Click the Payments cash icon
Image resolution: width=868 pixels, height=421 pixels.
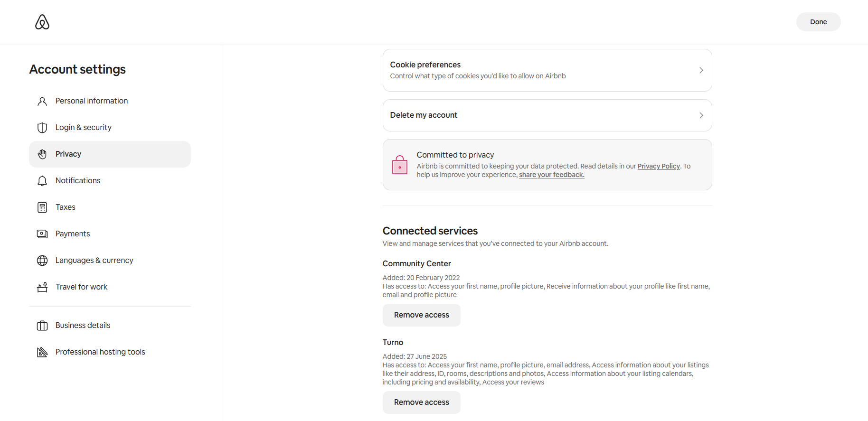pyautogui.click(x=42, y=234)
